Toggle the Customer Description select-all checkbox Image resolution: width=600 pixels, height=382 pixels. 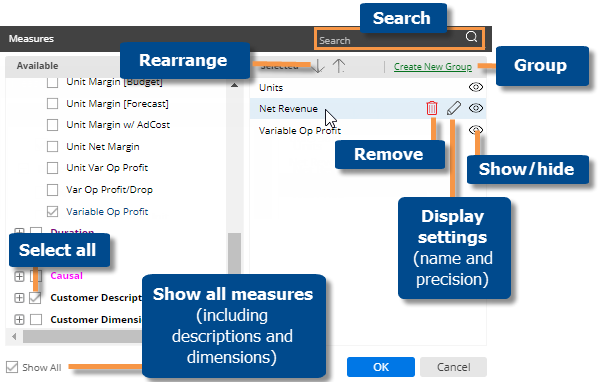click(36, 297)
